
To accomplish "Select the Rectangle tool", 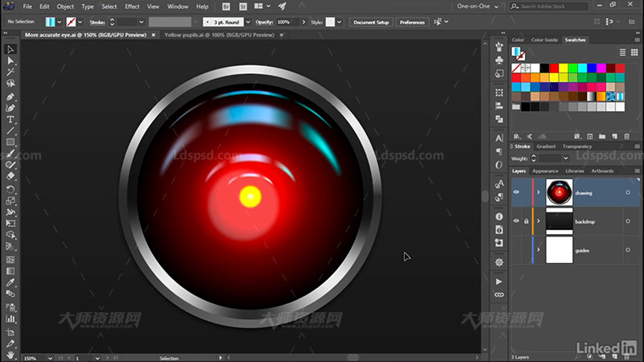I will [x=10, y=142].
